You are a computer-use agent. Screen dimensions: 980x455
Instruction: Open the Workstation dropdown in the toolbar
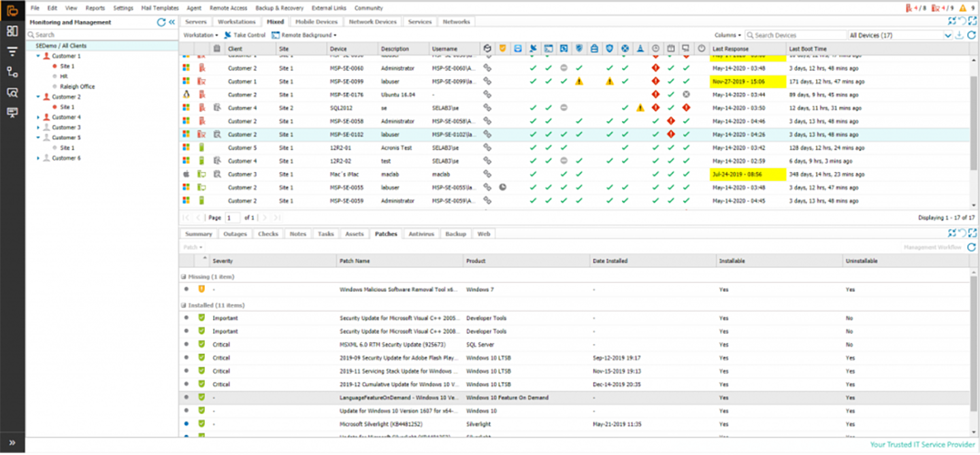(x=199, y=35)
